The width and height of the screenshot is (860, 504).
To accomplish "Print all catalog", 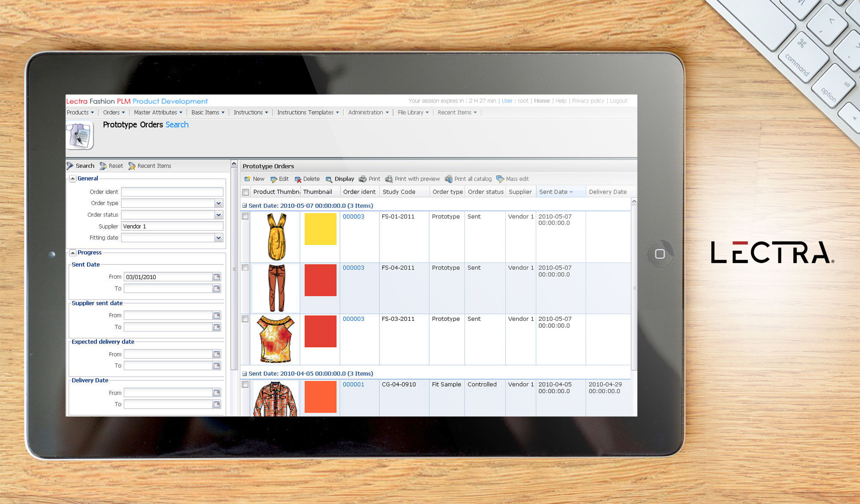I will [472, 179].
